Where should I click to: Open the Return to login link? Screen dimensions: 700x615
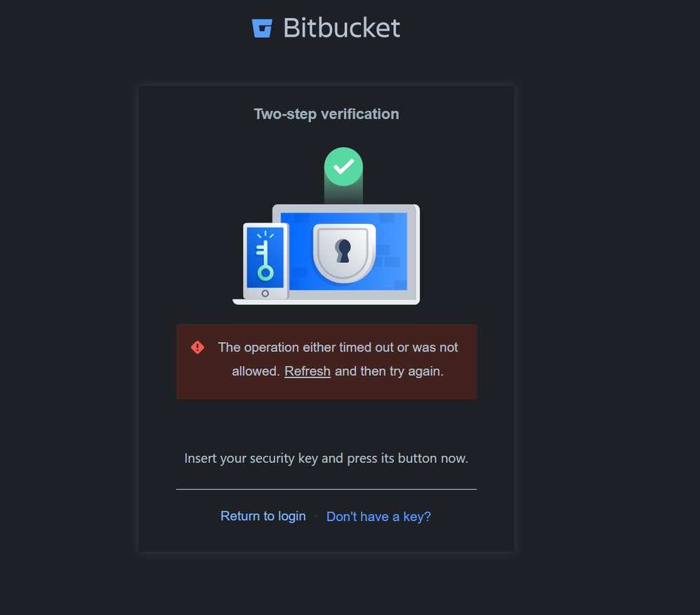tap(263, 516)
